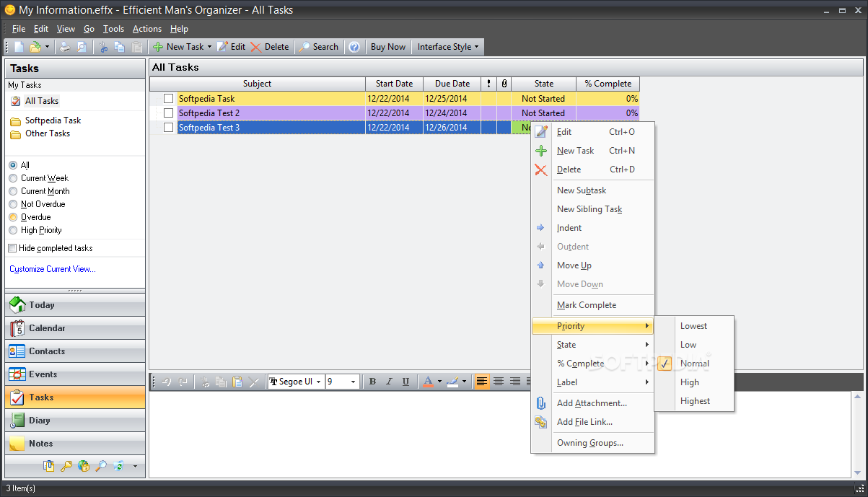Screen dimensions: 868x497
Task: Click the Calendar icon in navigation pane
Action: coord(17,328)
